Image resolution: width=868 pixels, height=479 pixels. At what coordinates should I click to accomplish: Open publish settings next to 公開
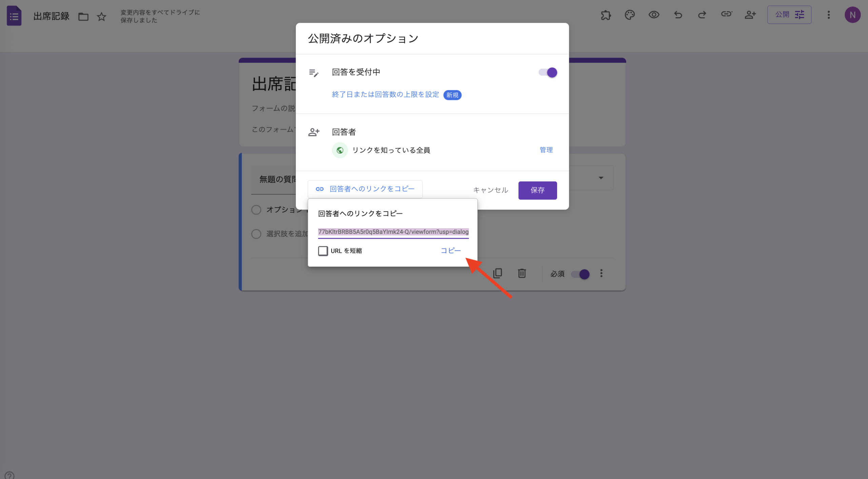click(800, 15)
